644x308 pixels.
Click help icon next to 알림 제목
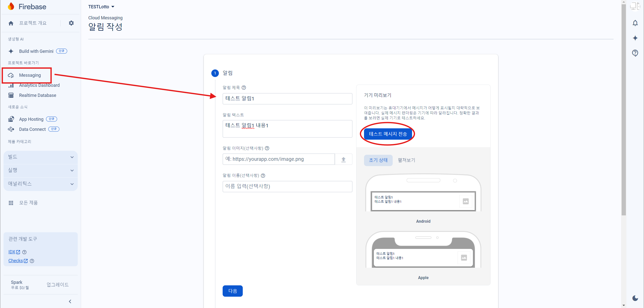pyautogui.click(x=244, y=88)
